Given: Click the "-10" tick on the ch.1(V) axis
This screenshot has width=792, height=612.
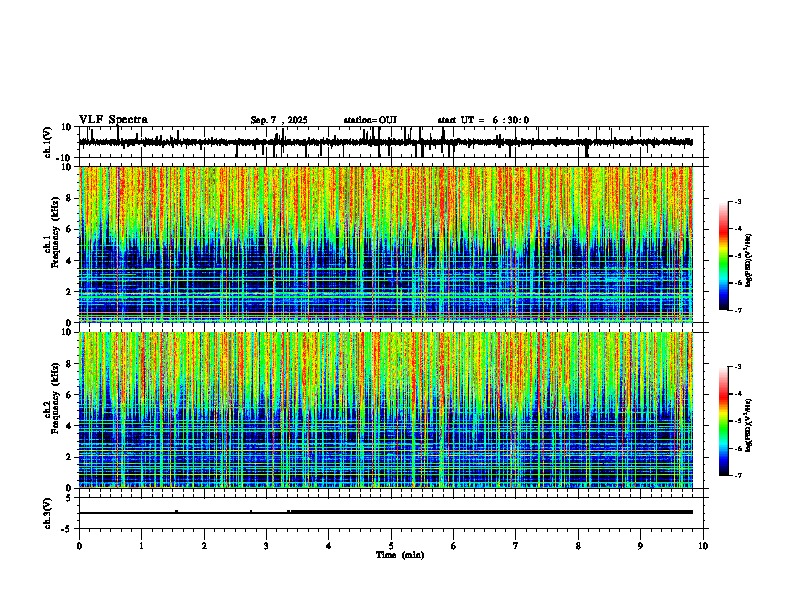Looking at the screenshot, I should [65, 158].
